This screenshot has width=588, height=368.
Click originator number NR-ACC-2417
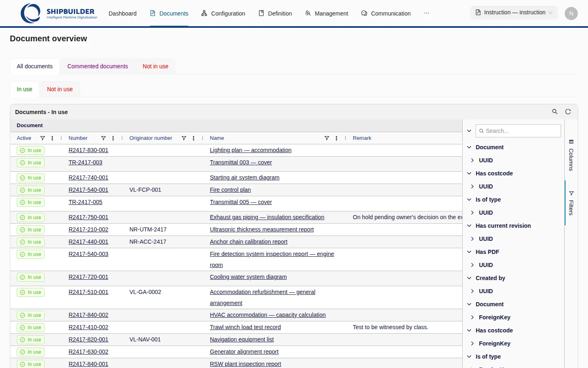[148, 242]
